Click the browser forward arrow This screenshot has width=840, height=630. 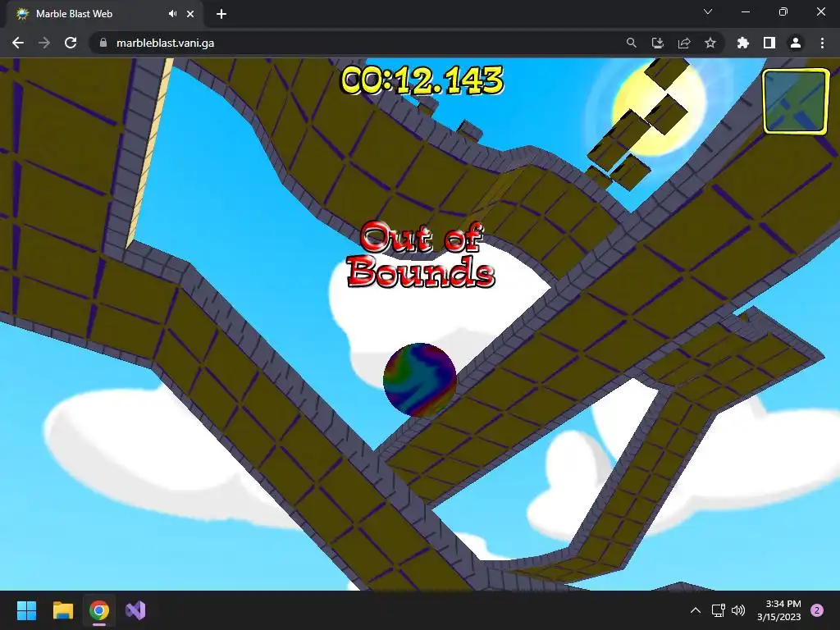pos(44,43)
